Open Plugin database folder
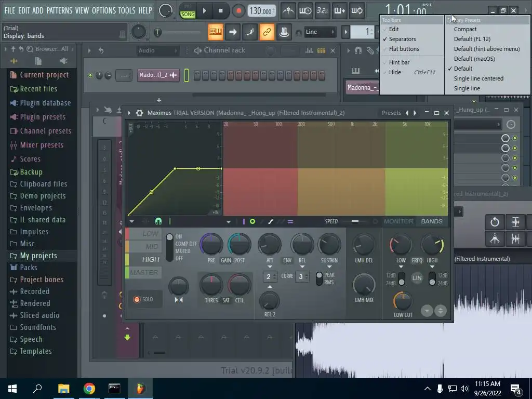The width and height of the screenshot is (532, 399). click(x=45, y=103)
